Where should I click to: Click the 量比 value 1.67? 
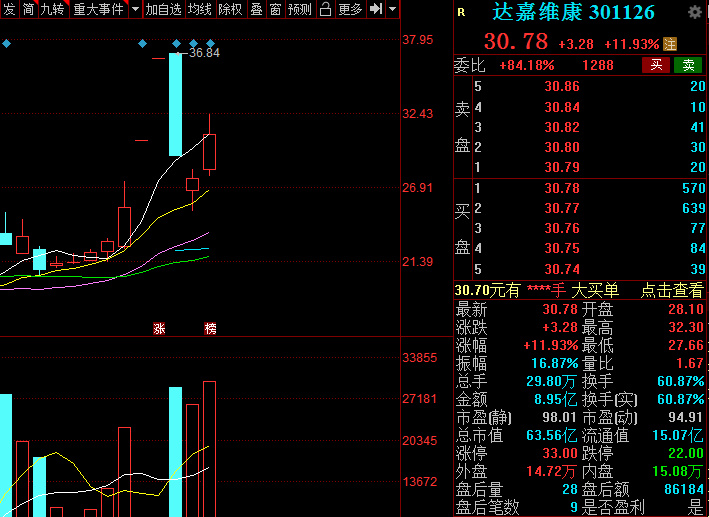tap(690, 363)
